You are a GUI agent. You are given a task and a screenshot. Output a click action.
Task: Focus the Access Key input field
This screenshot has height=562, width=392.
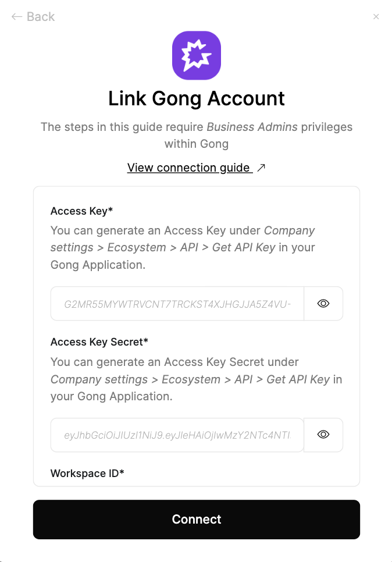(174, 303)
